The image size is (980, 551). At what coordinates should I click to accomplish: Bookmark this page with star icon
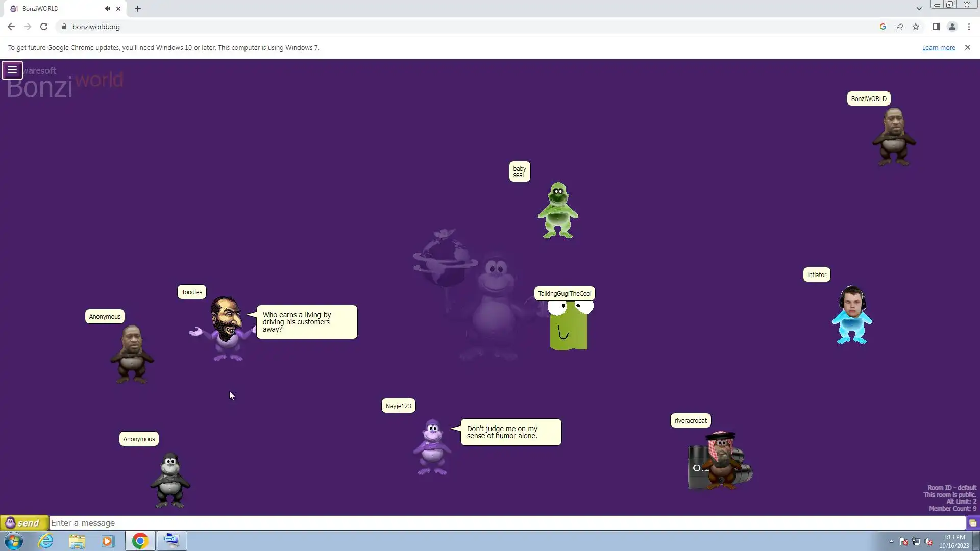[916, 27]
